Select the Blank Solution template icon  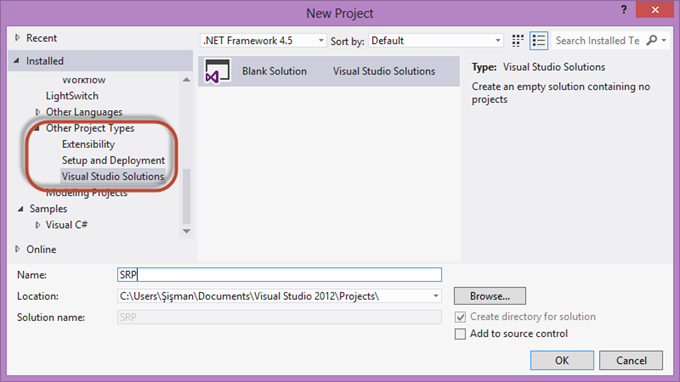coord(218,71)
